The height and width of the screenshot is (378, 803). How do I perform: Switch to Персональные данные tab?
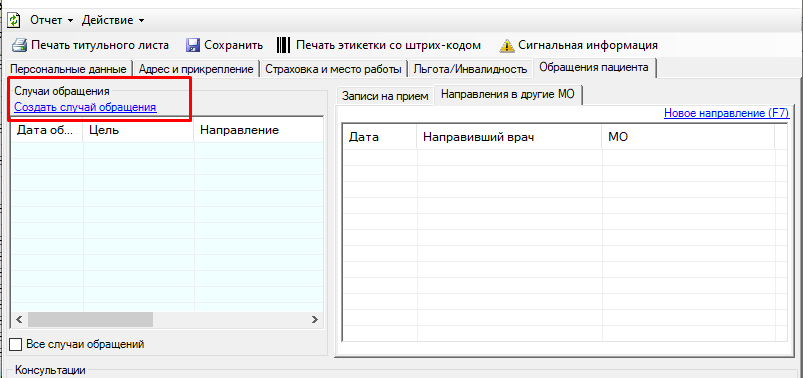(69, 69)
